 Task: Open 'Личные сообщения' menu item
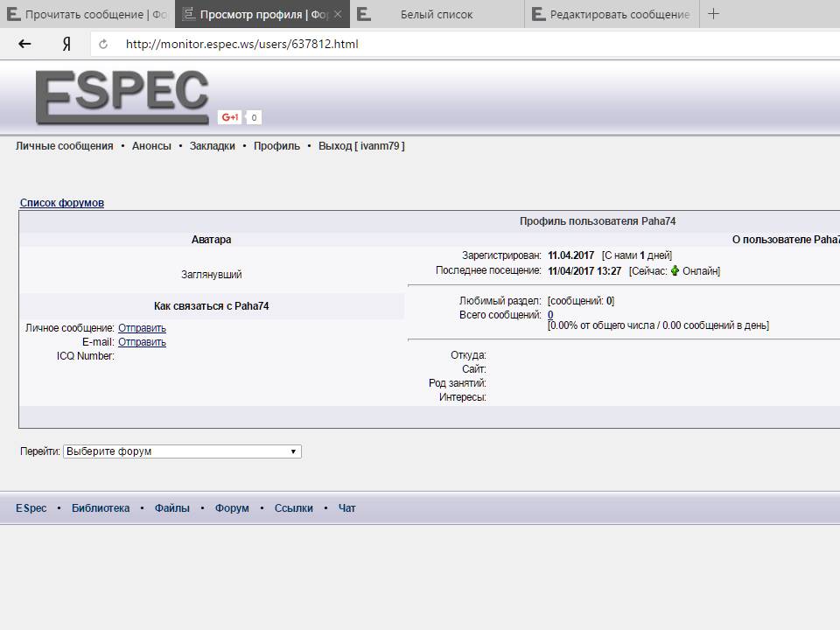point(64,146)
